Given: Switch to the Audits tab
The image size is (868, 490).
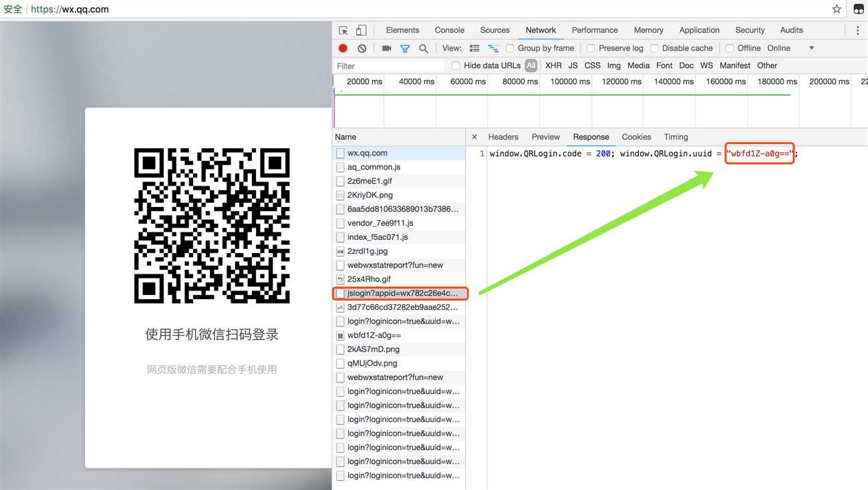Looking at the screenshot, I should click(x=792, y=30).
